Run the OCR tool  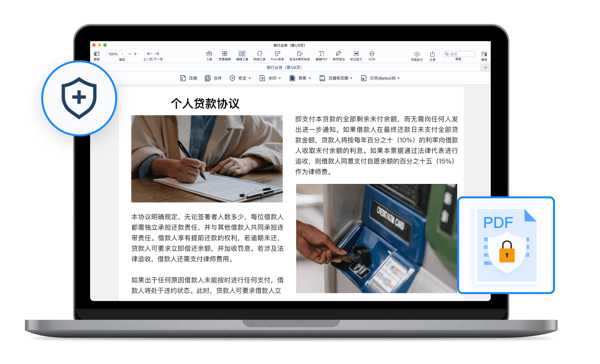pos(371,54)
